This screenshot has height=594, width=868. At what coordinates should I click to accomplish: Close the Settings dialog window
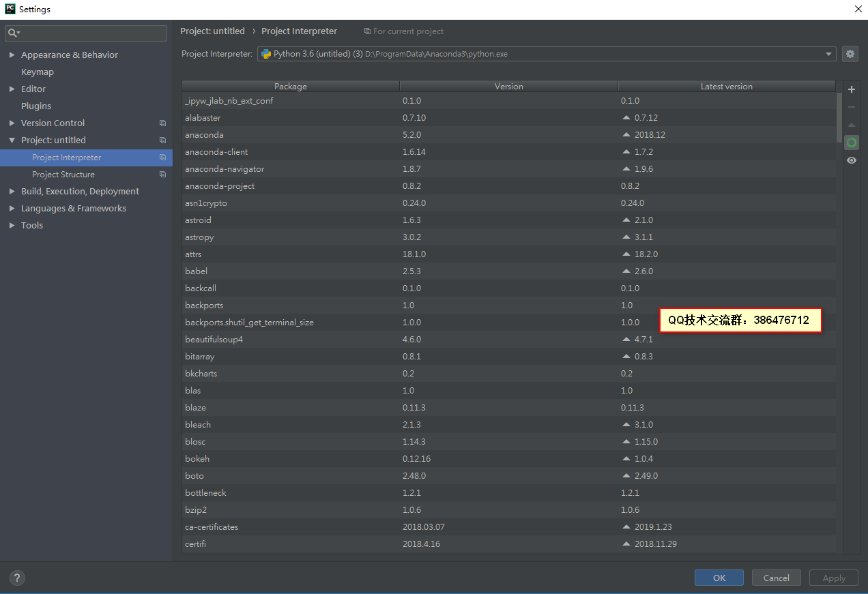click(x=858, y=9)
